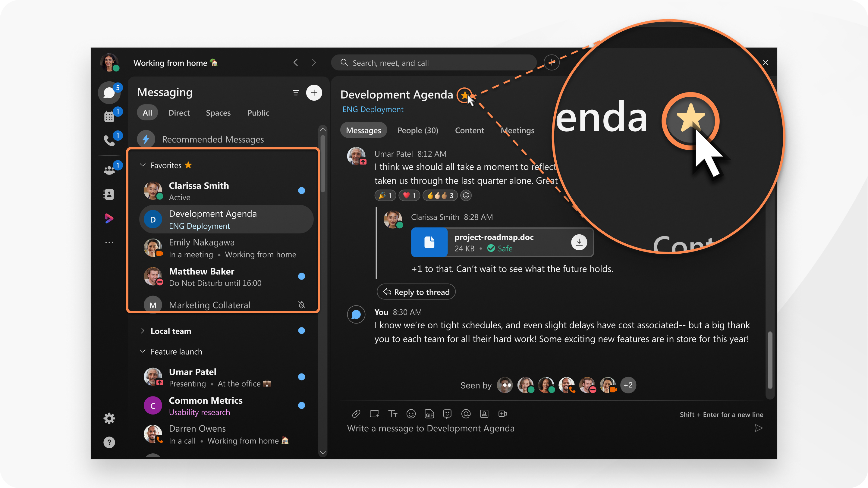Toggle notification bell on Marketing Collateral
Screen dimensions: 868x488
[x=302, y=305]
